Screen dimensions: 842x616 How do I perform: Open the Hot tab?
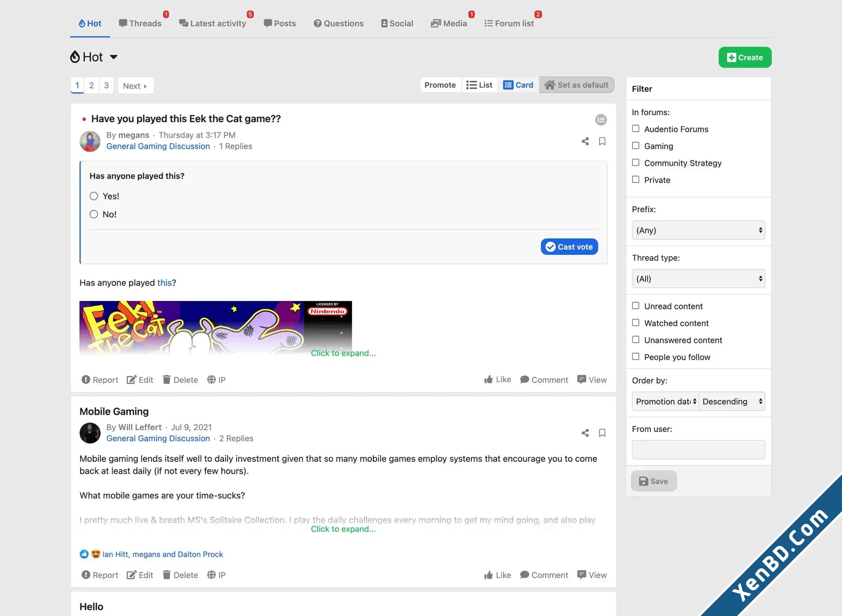pos(90,24)
